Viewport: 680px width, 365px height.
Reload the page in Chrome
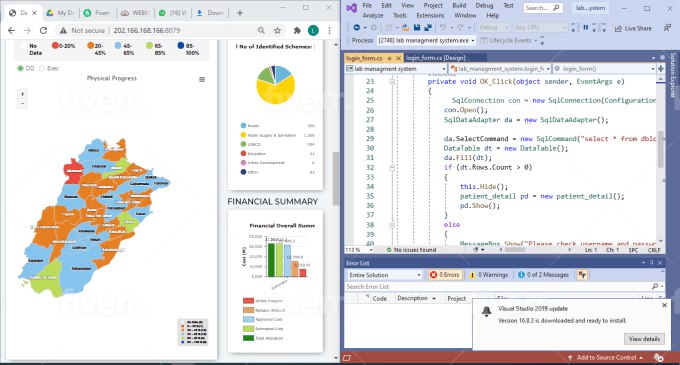pyautogui.click(x=43, y=30)
